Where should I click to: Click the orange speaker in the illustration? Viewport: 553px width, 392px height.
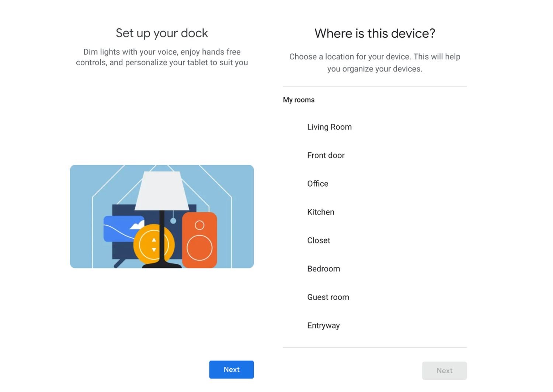[x=199, y=240]
